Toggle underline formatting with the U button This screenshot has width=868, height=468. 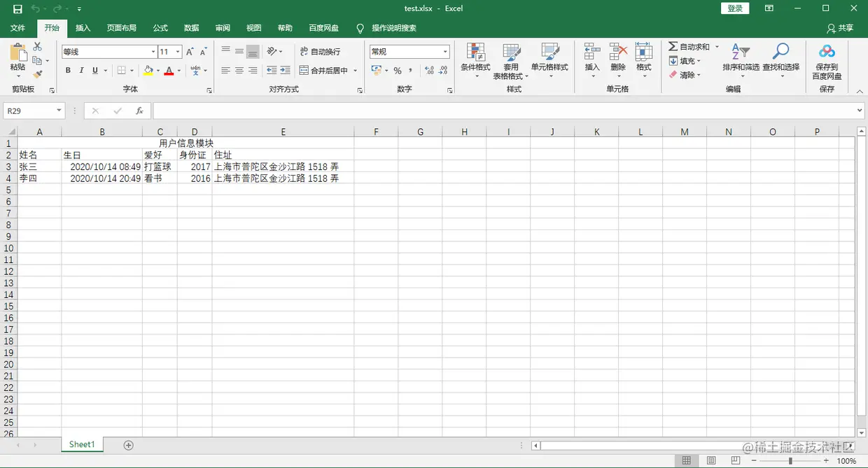tap(94, 70)
